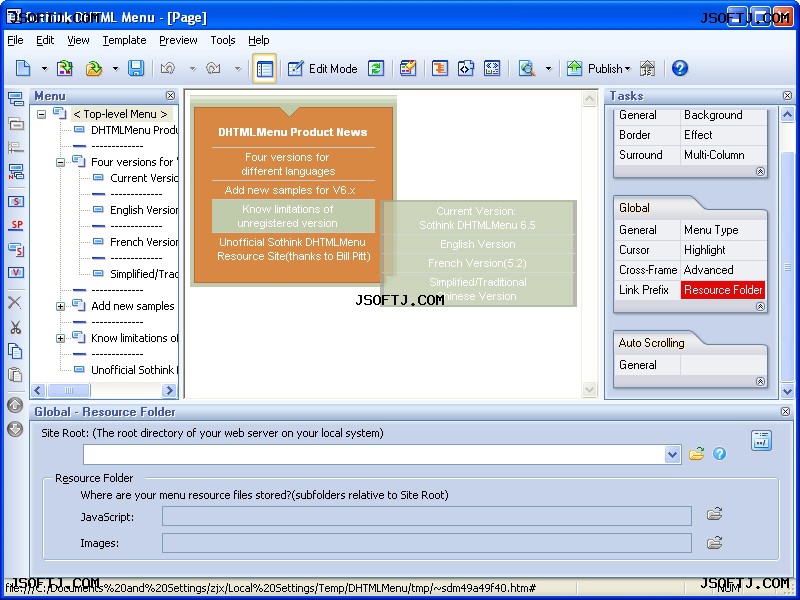The height and width of the screenshot is (600, 800).
Task: Click the Menu tree horizontal scrollbar right arrow
Action: click(x=169, y=391)
